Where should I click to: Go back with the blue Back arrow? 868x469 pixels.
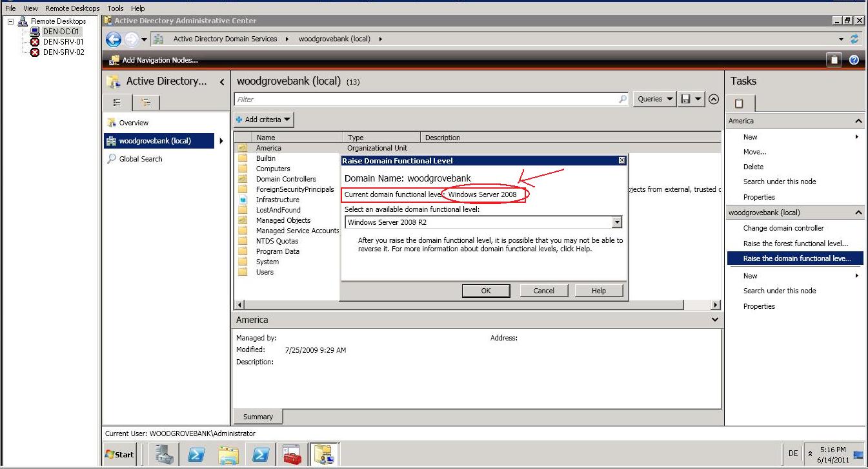point(114,39)
